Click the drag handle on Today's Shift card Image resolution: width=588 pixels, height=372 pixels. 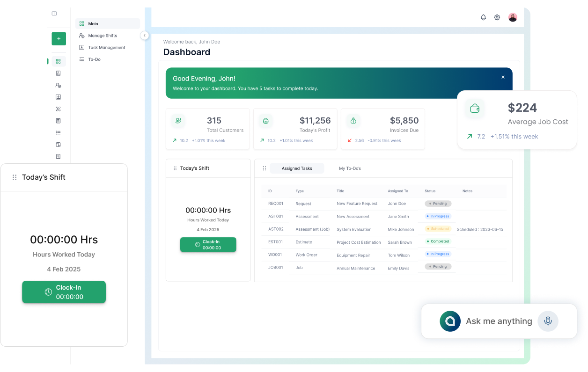[175, 168]
